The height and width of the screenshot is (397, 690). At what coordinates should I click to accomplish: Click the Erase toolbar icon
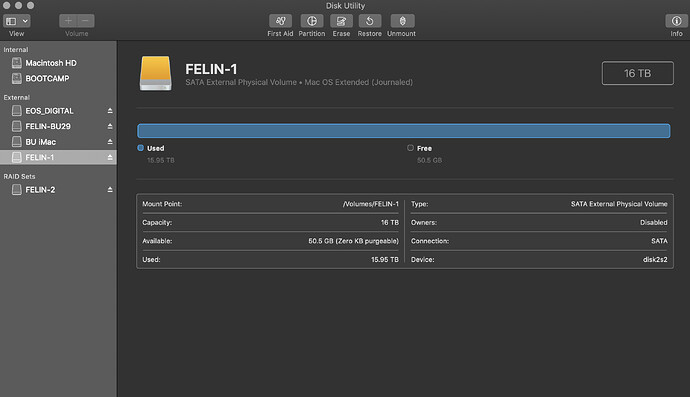pyautogui.click(x=341, y=21)
